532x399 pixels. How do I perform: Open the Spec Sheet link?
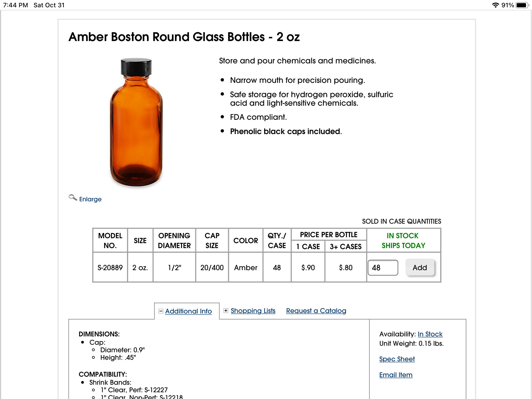coord(397,359)
